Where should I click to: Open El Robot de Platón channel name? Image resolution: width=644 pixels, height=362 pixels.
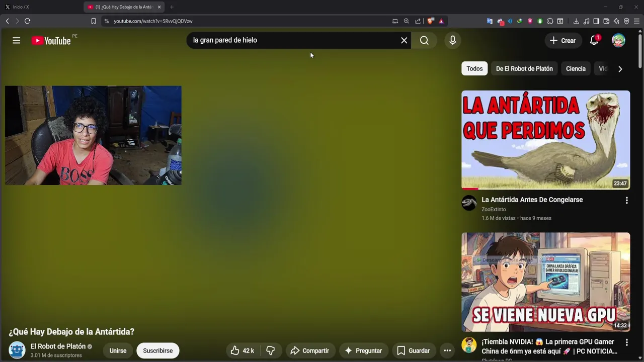tap(58, 346)
